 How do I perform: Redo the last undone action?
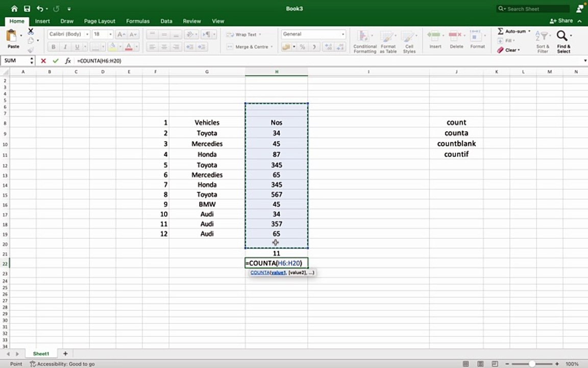pos(56,9)
